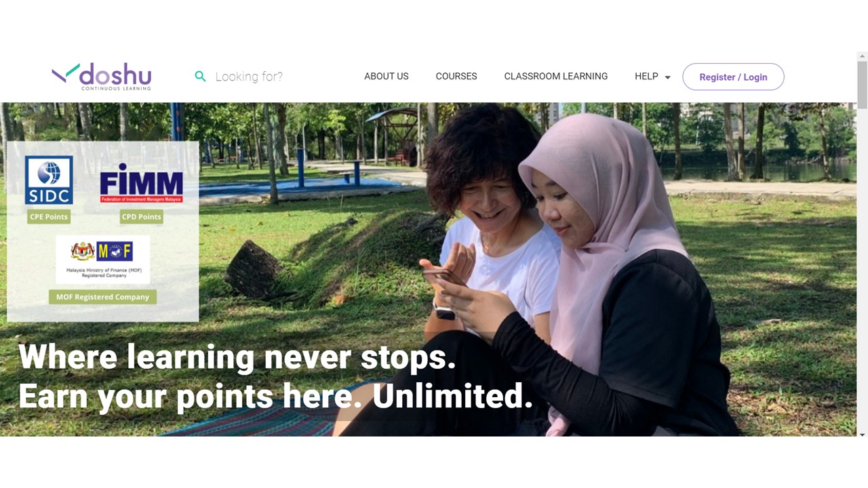Open the ABOUT US page
Screen dimensions: 868x488
[387, 77]
